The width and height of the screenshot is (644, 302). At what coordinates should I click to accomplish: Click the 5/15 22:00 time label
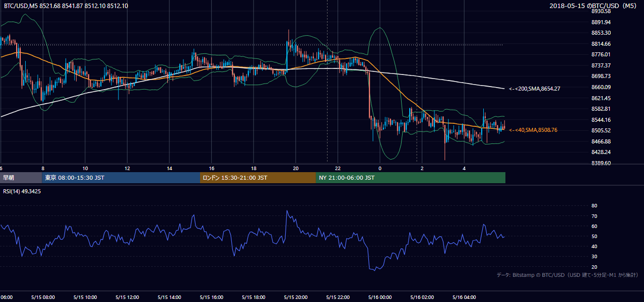[x=338, y=297]
